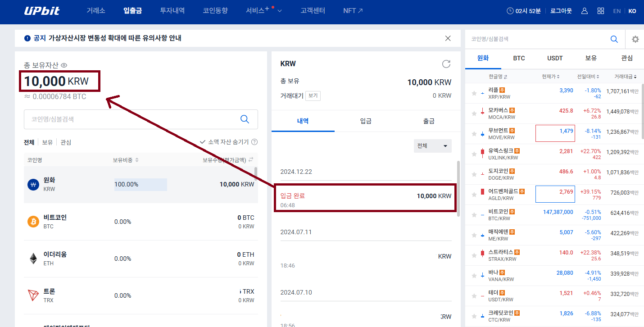Switch to 출금 tab
The height and width of the screenshot is (327, 644).
pyautogui.click(x=429, y=121)
